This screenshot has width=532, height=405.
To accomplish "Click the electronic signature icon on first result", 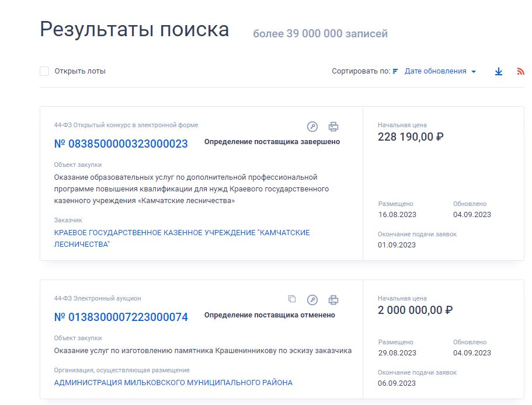I will tap(314, 125).
